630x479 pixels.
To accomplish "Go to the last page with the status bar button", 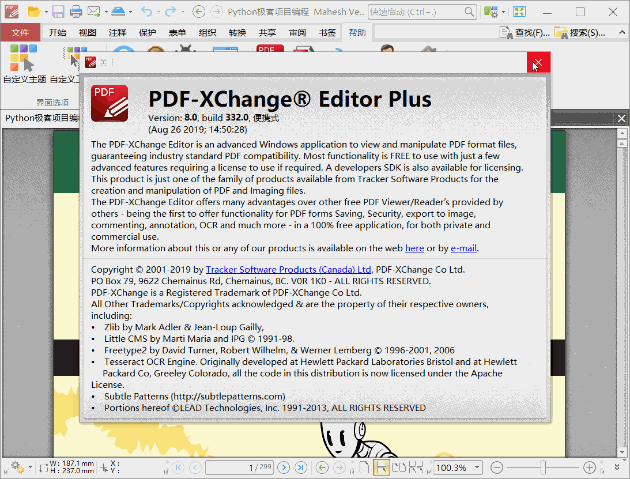I will pos(301,467).
